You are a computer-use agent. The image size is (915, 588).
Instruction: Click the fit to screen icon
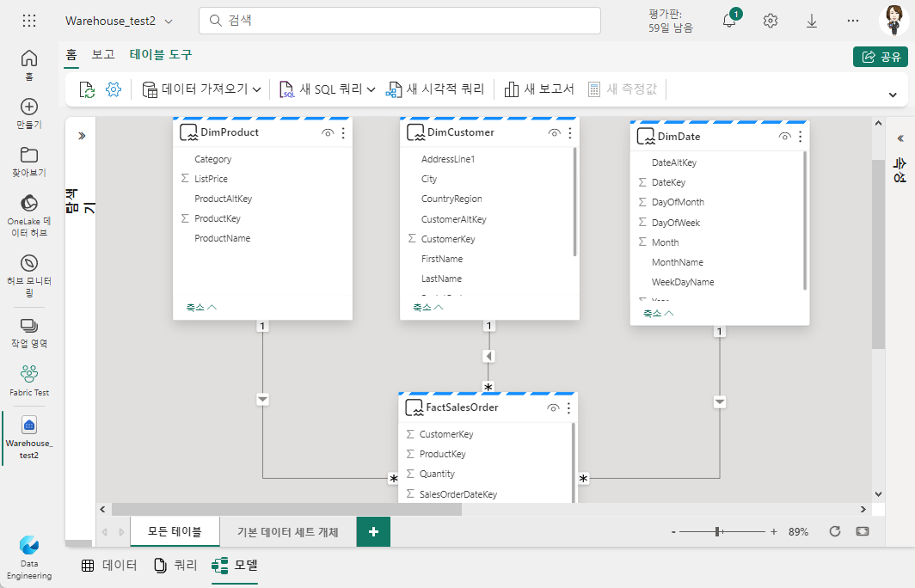(863, 531)
